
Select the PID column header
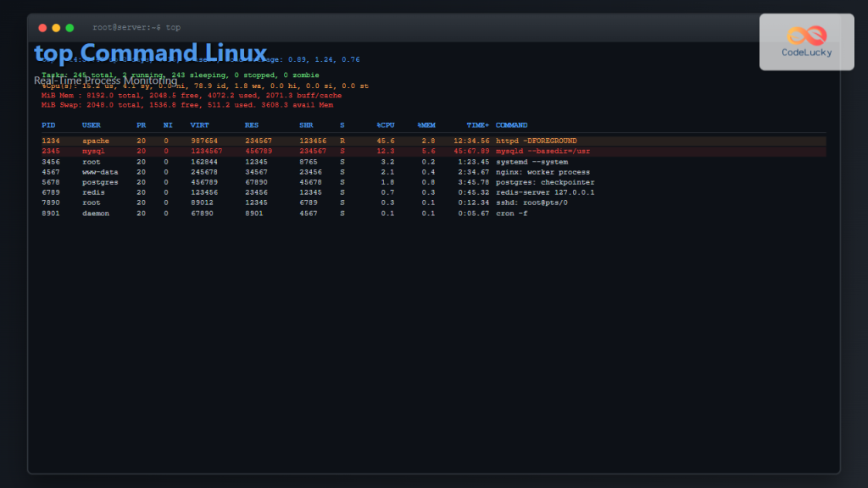[x=49, y=125]
